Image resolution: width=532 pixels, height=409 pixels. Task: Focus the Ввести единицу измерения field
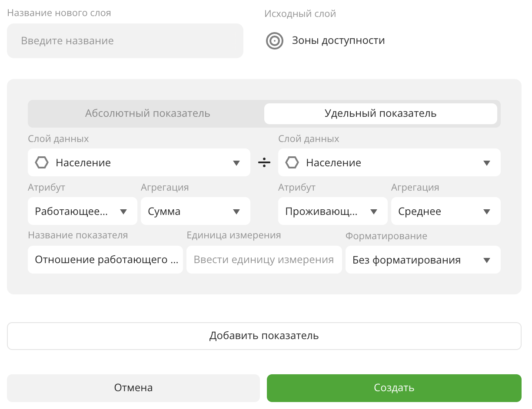tap(264, 260)
